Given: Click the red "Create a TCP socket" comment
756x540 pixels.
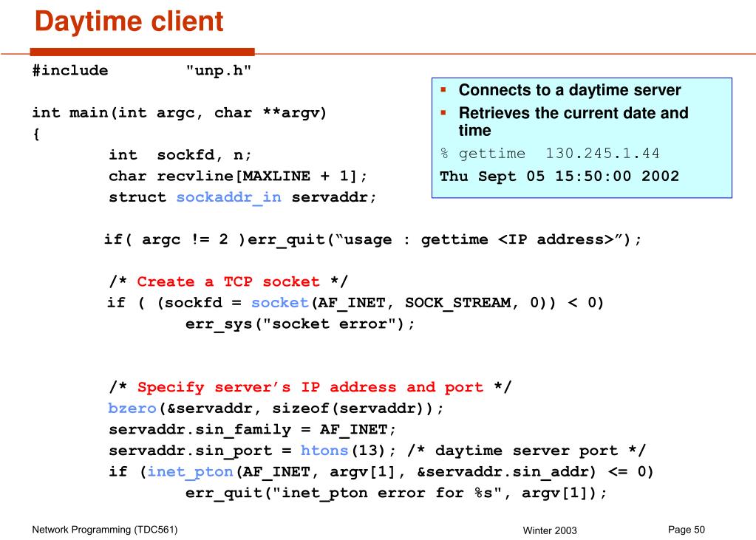Looking at the screenshot, I should pyautogui.click(x=228, y=281).
